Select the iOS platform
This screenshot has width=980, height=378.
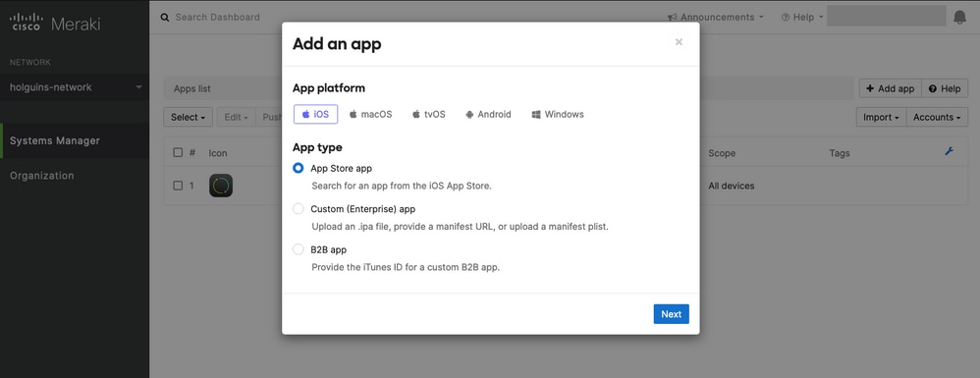[x=315, y=114]
